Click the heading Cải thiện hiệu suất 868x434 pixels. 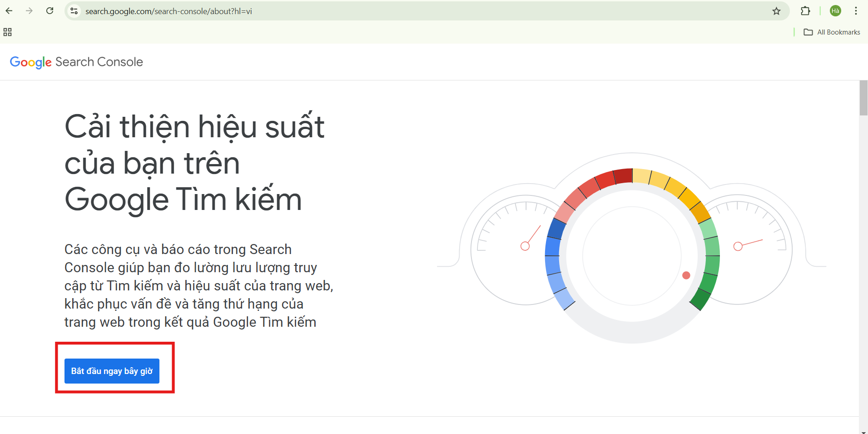click(194, 163)
